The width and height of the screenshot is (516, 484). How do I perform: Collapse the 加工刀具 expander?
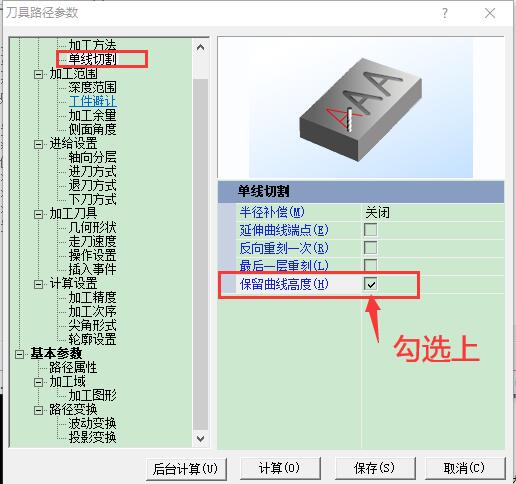[39, 214]
